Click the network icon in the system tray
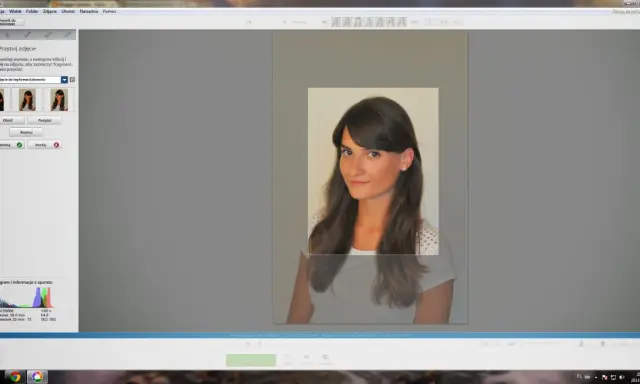The image size is (640, 384). click(613, 377)
